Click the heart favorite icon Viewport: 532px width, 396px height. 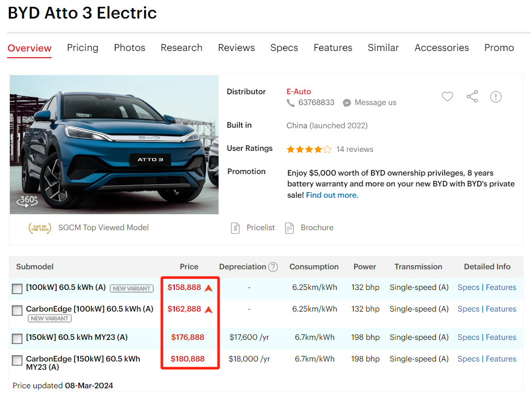[x=447, y=96]
